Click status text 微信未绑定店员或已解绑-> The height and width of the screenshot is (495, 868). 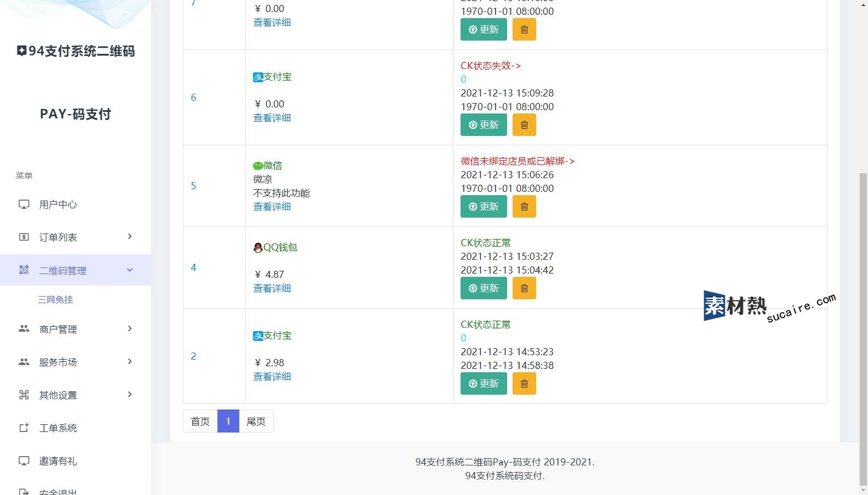pyautogui.click(x=518, y=161)
